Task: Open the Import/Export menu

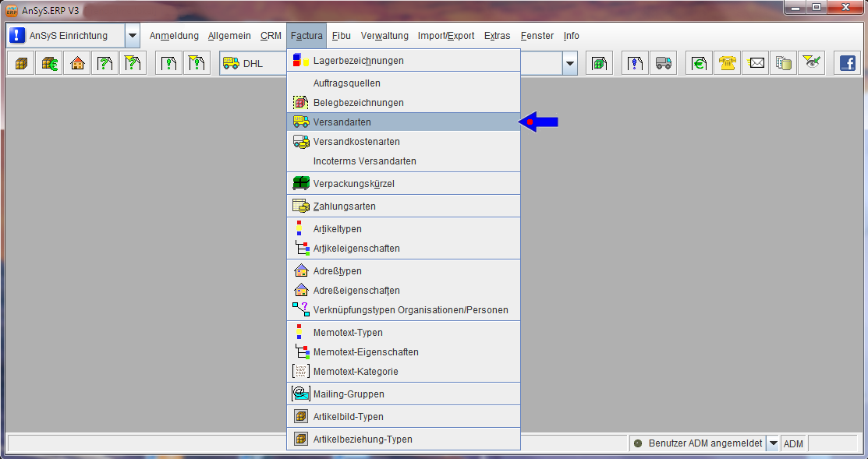Action: (445, 36)
